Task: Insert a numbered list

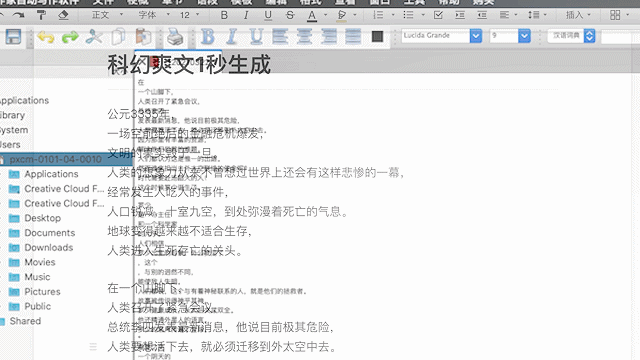Action: click(x=378, y=15)
